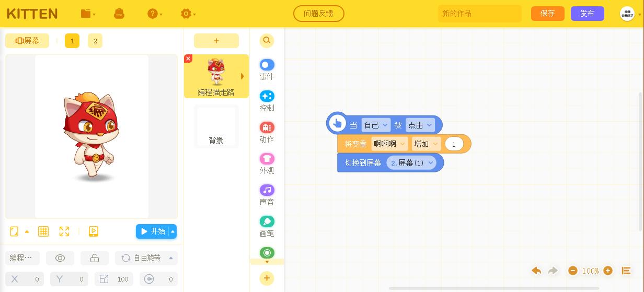Open the help question mark menu

tap(155, 14)
